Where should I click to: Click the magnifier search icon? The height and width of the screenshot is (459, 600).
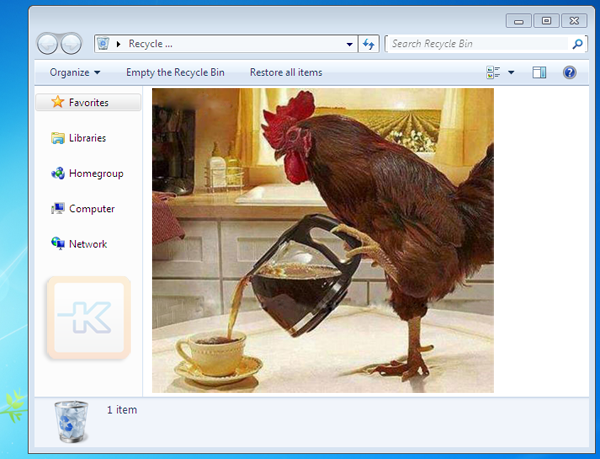(x=577, y=44)
